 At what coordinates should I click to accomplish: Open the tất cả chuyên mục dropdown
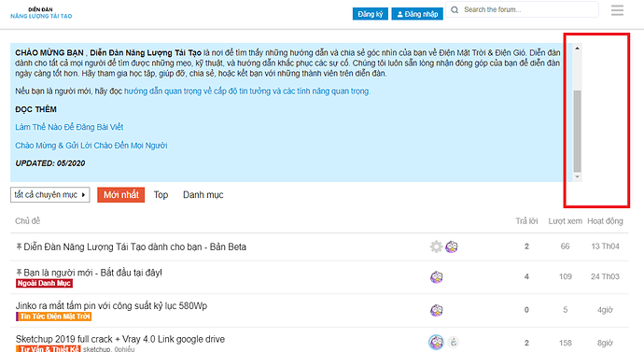pos(50,195)
